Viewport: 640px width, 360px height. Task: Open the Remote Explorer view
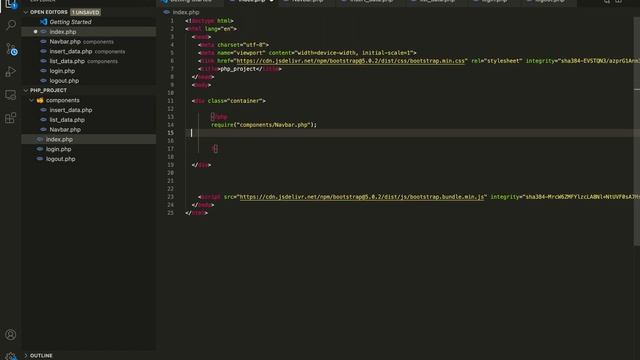(x=11, y=95)
